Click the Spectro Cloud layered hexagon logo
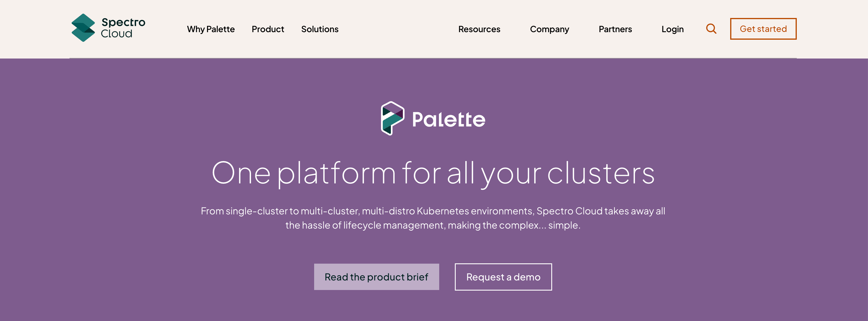Viewport: 868px width, 321px height. pos(83,28)
